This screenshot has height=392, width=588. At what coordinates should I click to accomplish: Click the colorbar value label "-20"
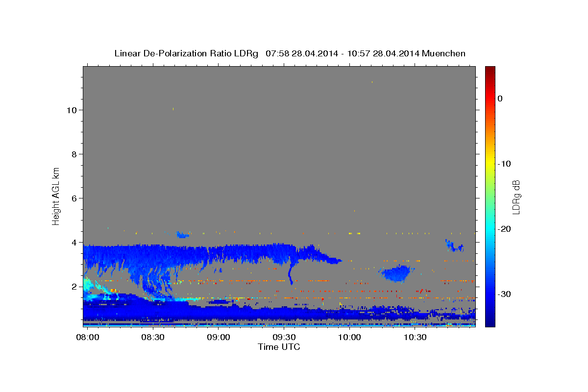click(504, 229)
